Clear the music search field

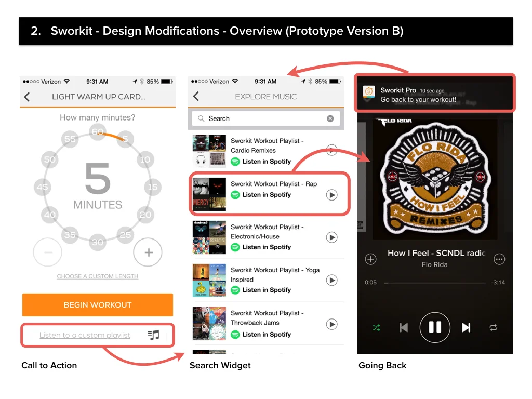tap(330, 118)
